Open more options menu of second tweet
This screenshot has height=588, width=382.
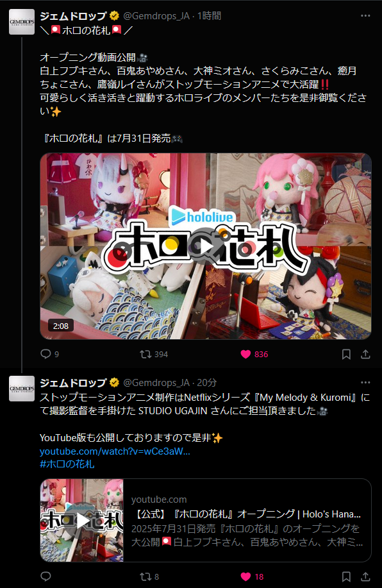point(365,383)
